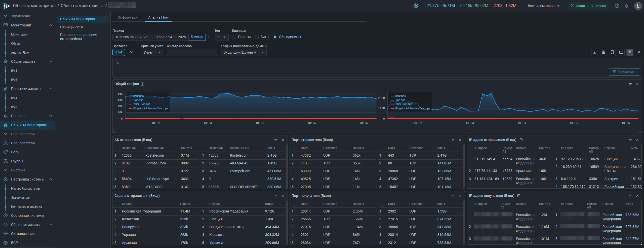Click the bookmark icon in the toolbar
644x248 pixels.
point(612,52)
